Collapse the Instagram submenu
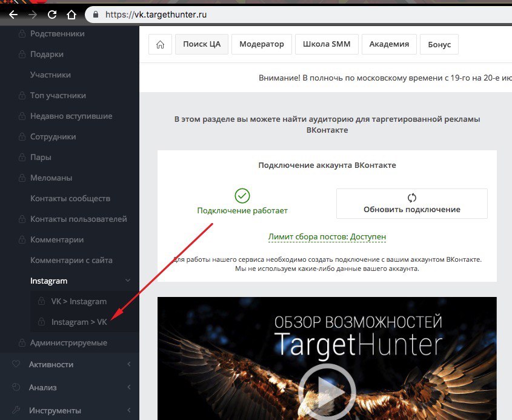Screen dimensions: 512x420 pos(128,281)
